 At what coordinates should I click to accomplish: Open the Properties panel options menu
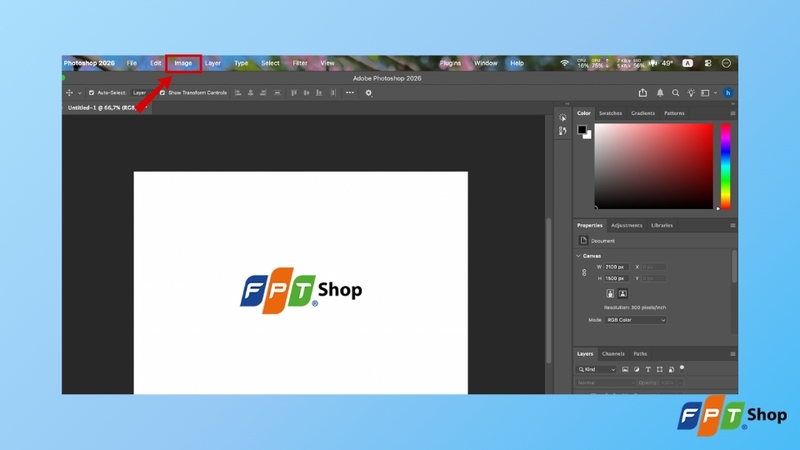coord(733,226)
